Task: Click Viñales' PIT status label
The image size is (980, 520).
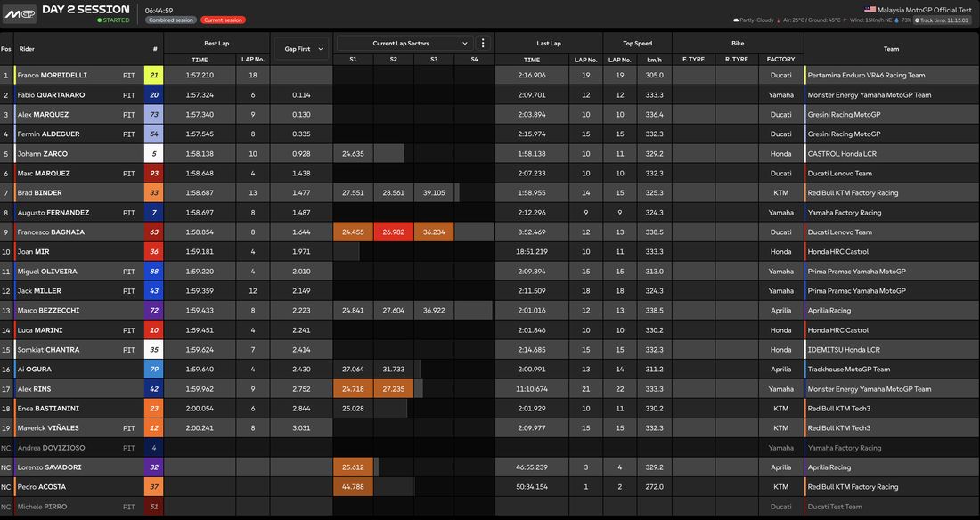Action: click(x=129, y=428)
